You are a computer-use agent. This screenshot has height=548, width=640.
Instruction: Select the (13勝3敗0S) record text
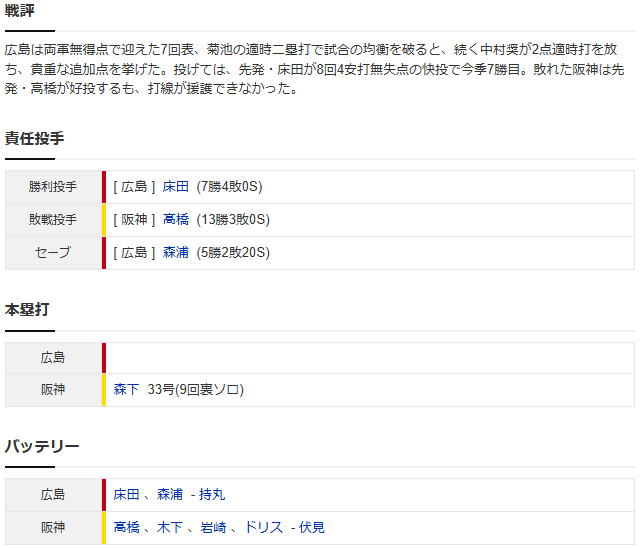point(233,220)
